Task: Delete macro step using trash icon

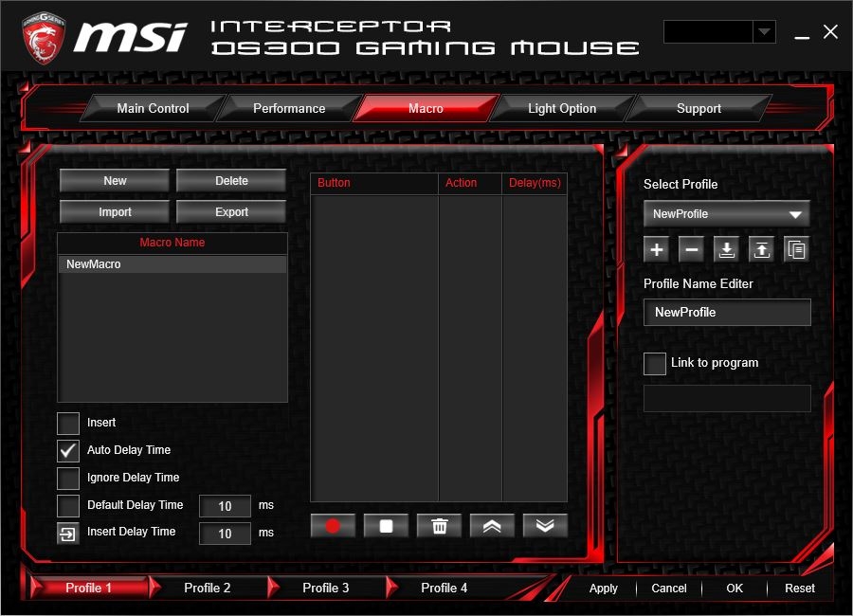Action: point(439,526)
